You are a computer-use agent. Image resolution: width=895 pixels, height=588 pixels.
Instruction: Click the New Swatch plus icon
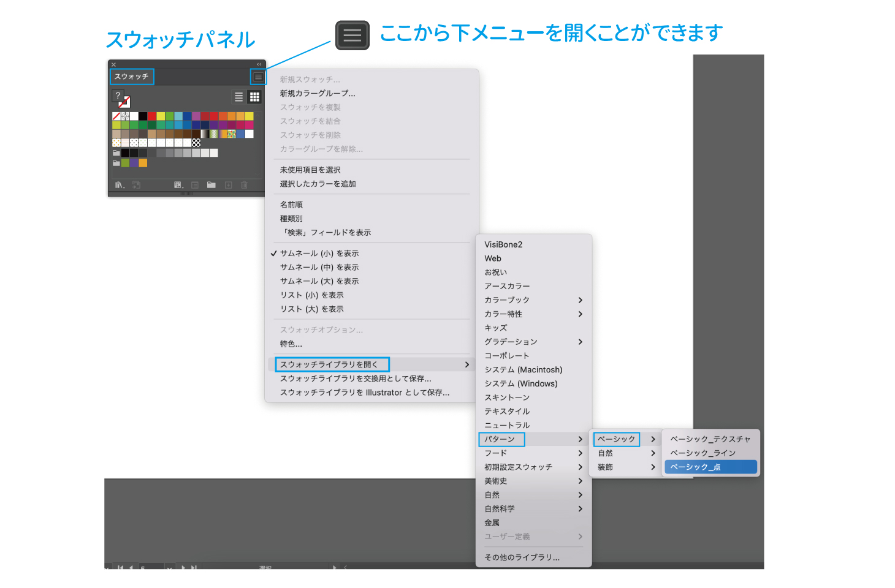[228, 185]
